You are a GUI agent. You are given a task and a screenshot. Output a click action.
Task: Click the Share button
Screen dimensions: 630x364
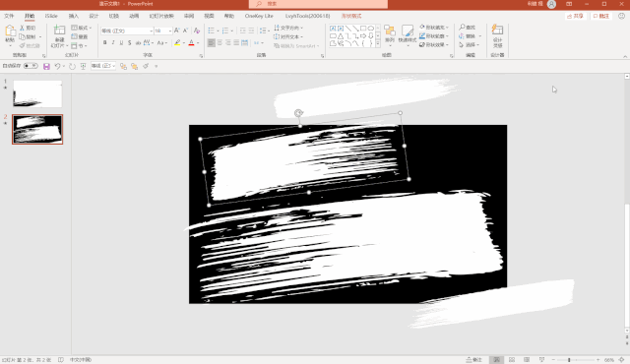pos(575,16)
